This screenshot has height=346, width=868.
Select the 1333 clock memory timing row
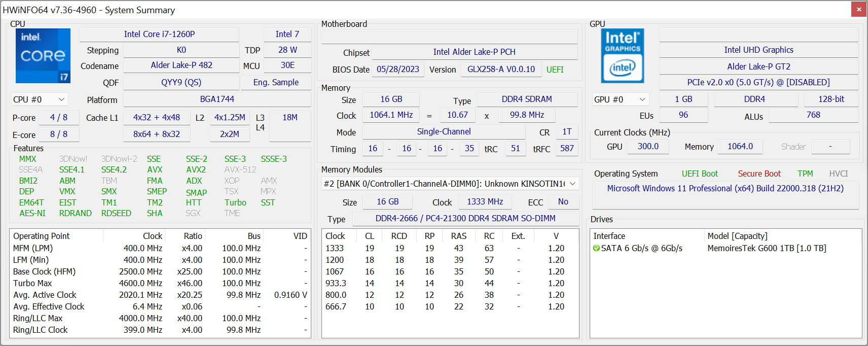pos(335,248)
